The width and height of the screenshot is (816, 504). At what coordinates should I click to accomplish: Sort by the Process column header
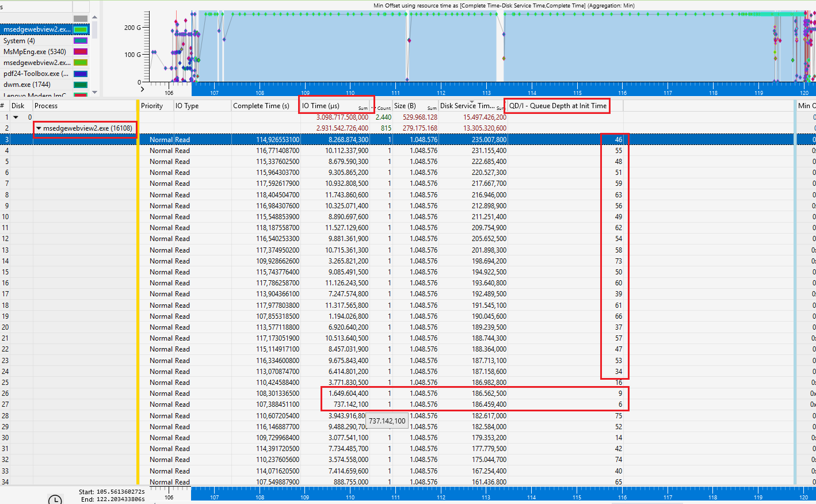(x=46, y=106)
